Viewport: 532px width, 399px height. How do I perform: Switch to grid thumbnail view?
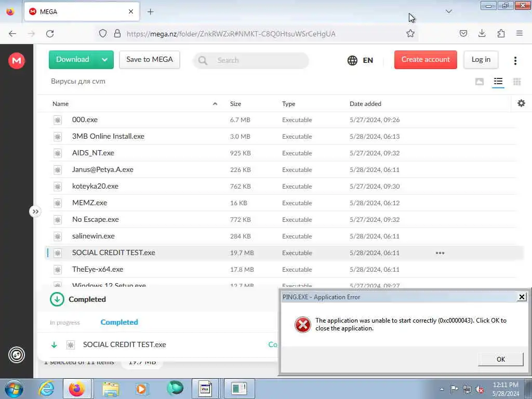(x=517, y=82)
